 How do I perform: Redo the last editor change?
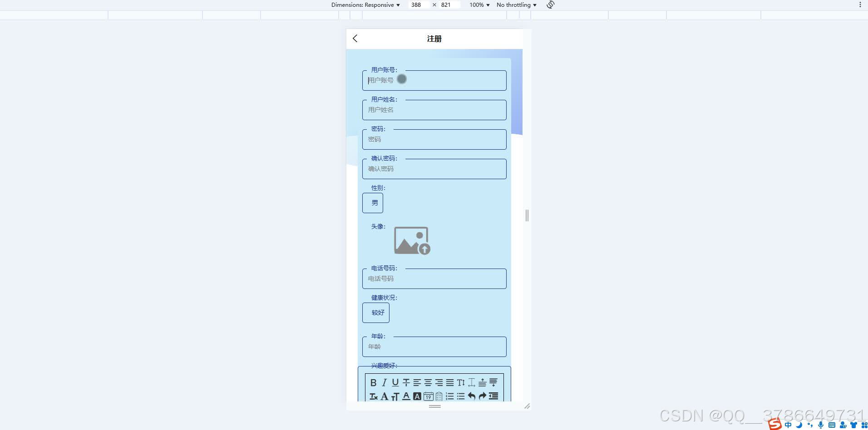(x=482, y=396)
